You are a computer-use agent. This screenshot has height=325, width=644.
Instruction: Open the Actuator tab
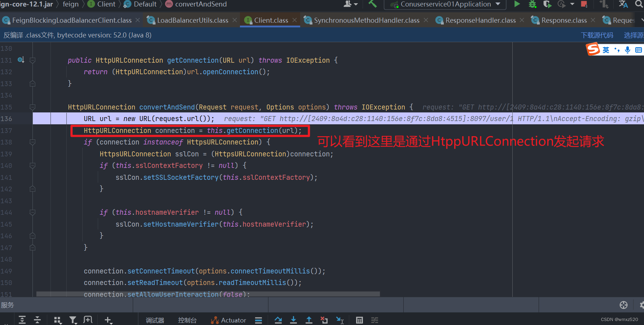pos(229,320)
